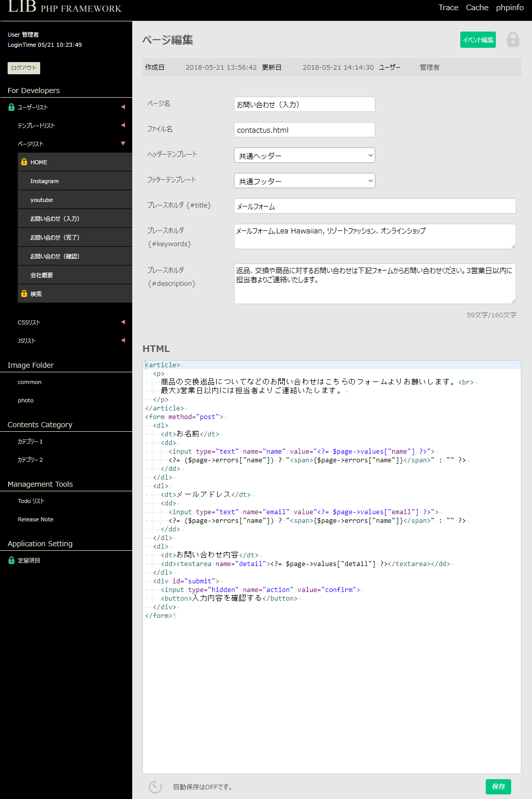Open Release Note link
This screenshot has width=532, height=799.
click(36, 519)
